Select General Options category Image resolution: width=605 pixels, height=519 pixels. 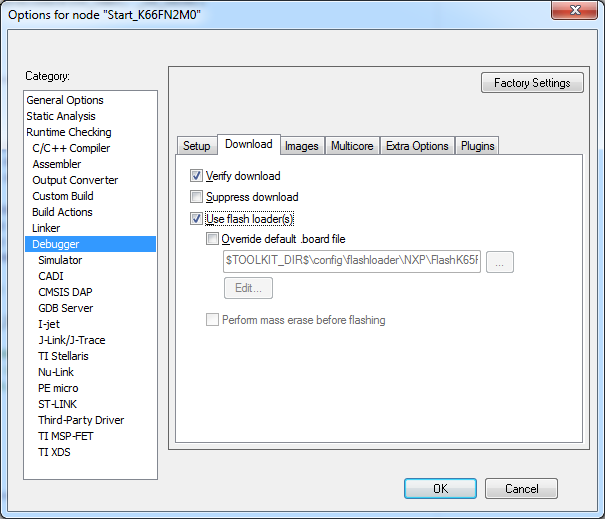(x=65, y=100)
